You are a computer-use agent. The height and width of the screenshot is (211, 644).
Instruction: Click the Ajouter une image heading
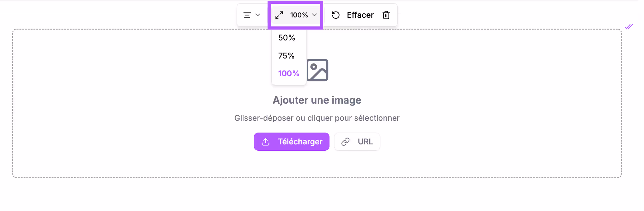click(x=317, y=100)
